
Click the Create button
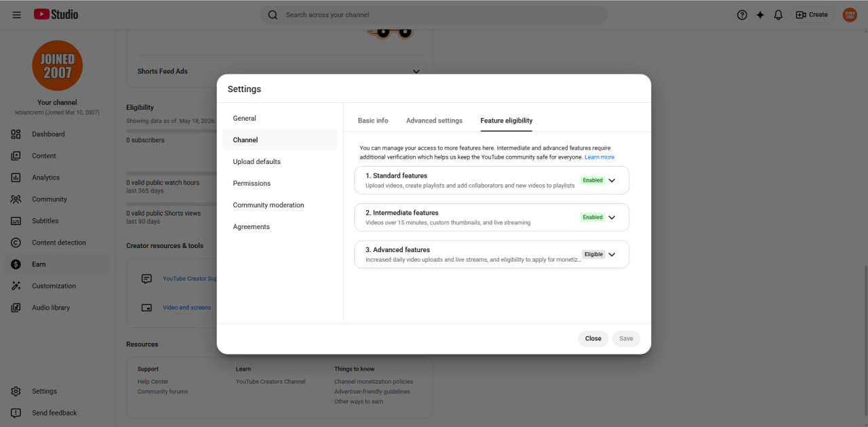coord(812,15)
